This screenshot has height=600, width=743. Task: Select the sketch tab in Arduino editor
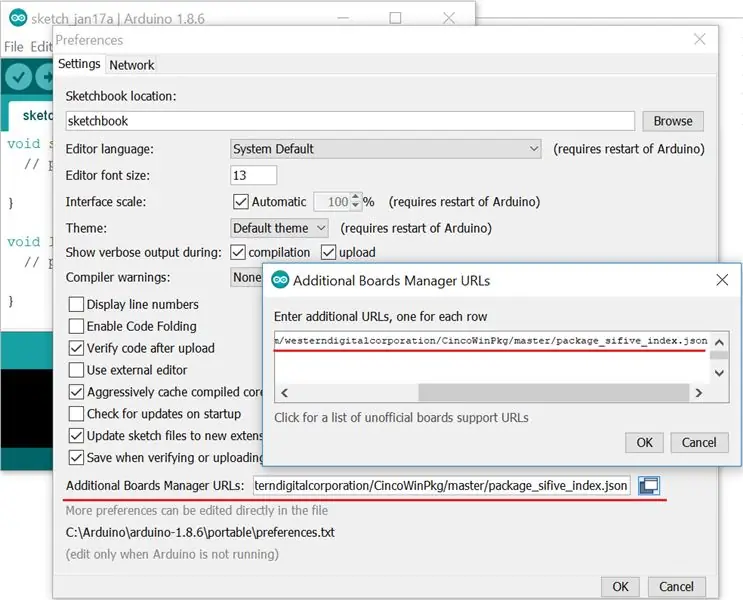[31, 115]
